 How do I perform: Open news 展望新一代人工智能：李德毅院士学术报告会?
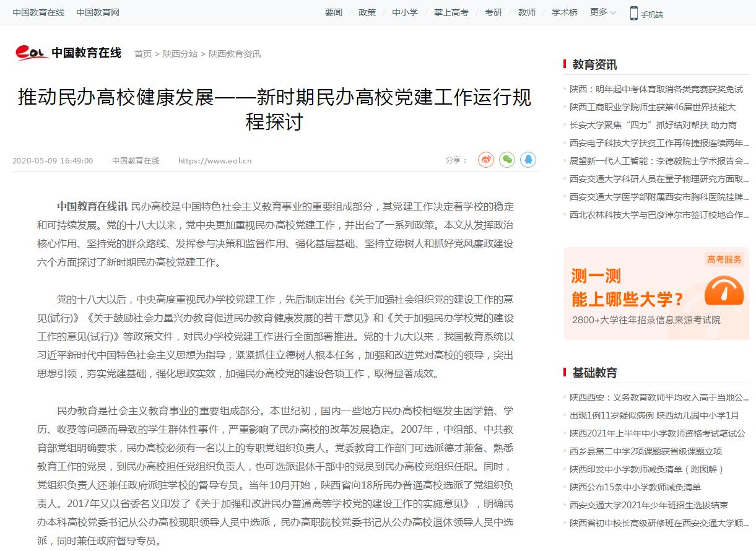pyautogui.click(x=659, y=161)
